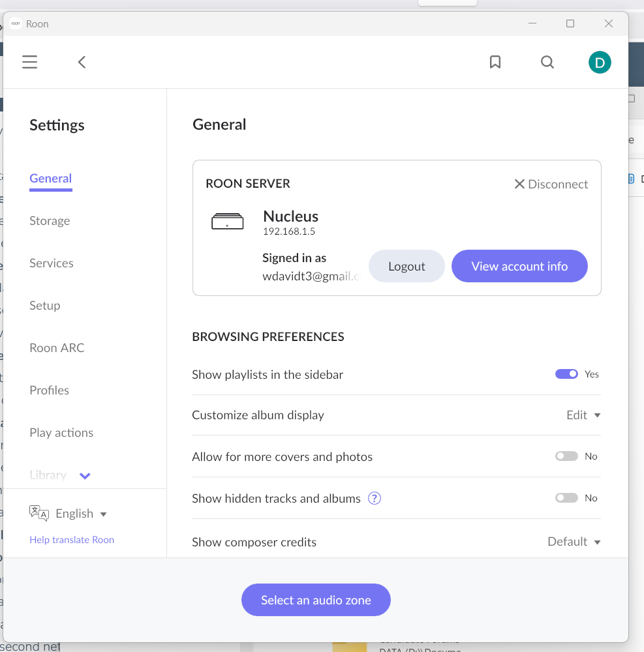
Task: Click the back arrow icon
Action: point(82,62)
